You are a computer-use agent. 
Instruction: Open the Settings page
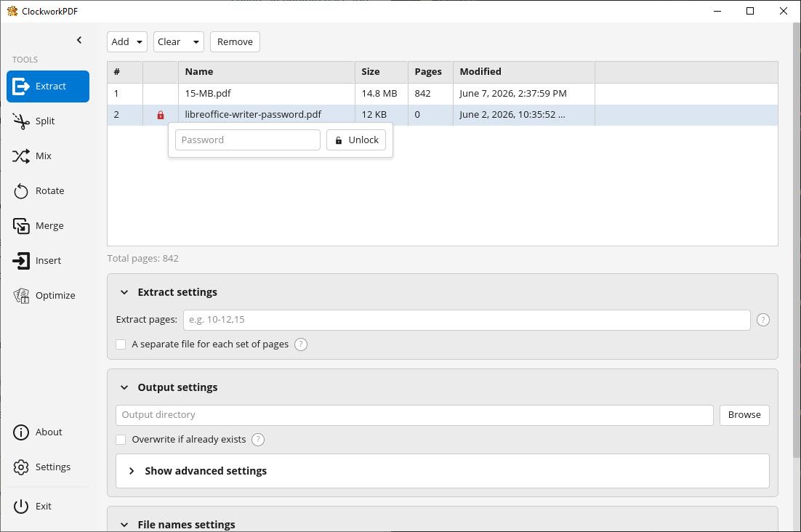click(48, 467)
